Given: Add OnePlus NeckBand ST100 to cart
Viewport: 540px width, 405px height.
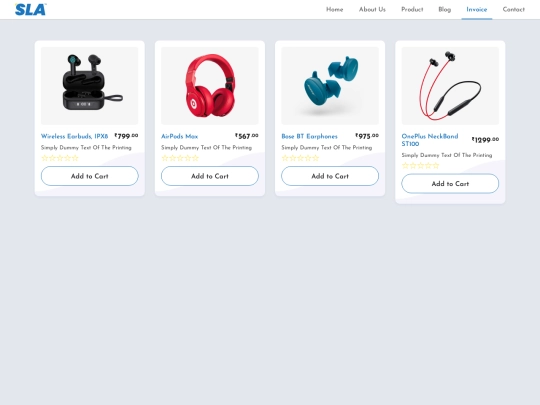Looking at the screenshot, I should pos(450,184).
